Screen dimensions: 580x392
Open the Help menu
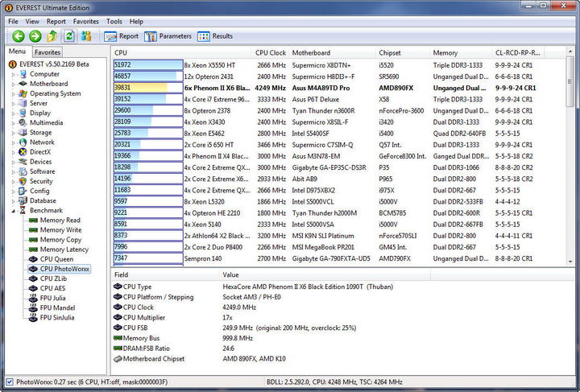pyautogui.click(x=136, y=22)
